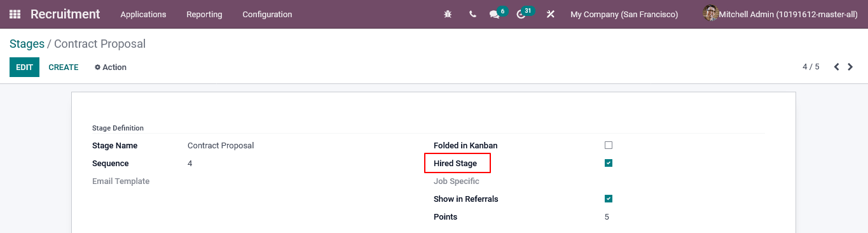Screen dimensions: 868x233
Task: Click the Stages breadcrumb link
Action: point(27,44)
